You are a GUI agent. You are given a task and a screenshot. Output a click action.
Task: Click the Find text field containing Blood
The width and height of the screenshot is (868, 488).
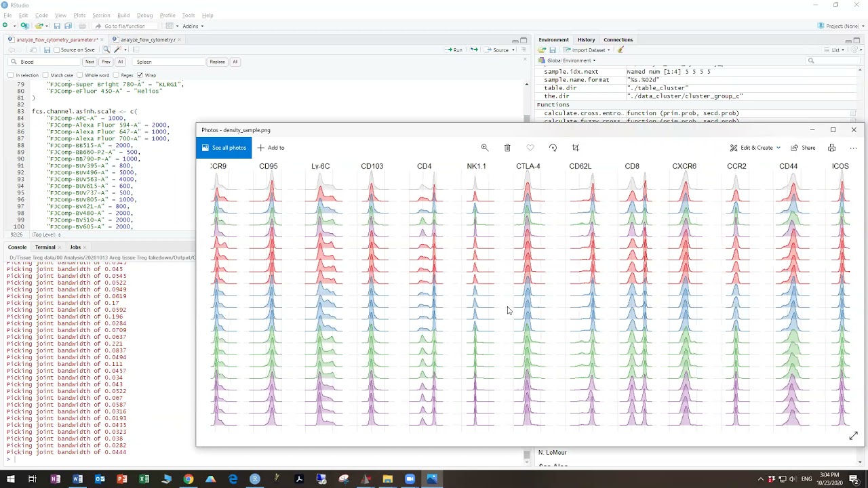pyautogui.click(x=45, y=62)
